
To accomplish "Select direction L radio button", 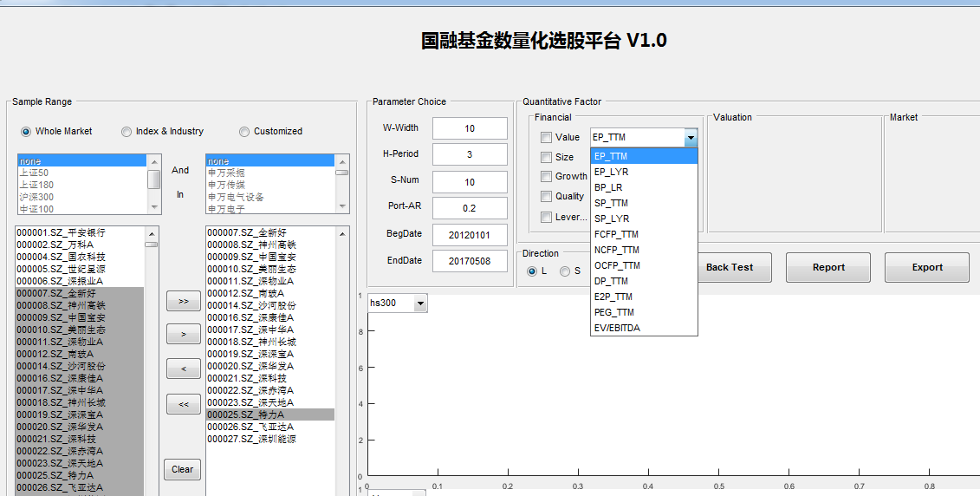I will point(532,271).
